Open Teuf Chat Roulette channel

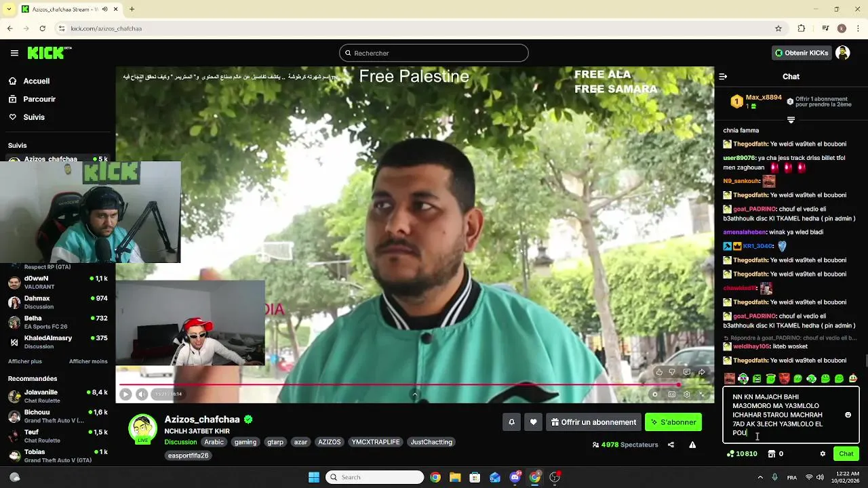[58, 436]
